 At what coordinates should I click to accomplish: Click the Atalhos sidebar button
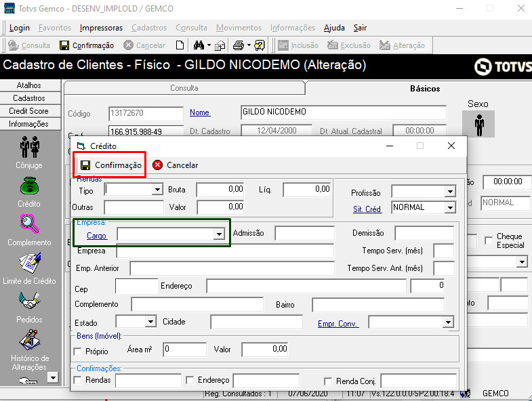30,85
